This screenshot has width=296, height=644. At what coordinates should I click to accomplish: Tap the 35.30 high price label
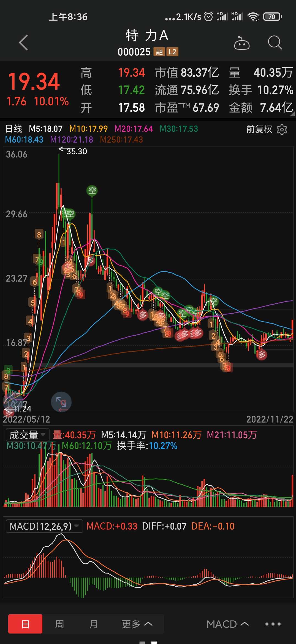click(77, 151)
